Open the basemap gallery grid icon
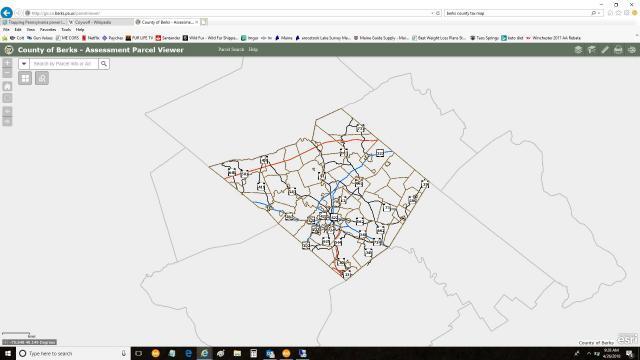Image resolution: width=640 pixels, height=360 pixels. 25,78
